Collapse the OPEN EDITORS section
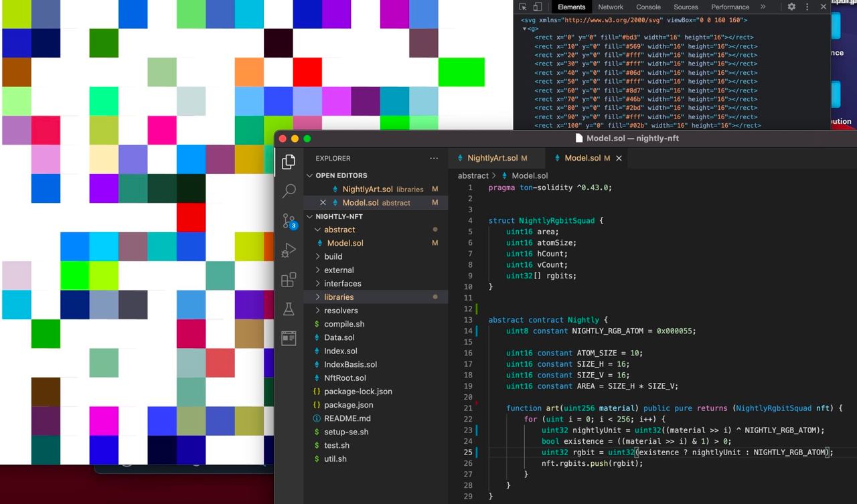This screenshot has width=857, height=504. click(310, 175)
